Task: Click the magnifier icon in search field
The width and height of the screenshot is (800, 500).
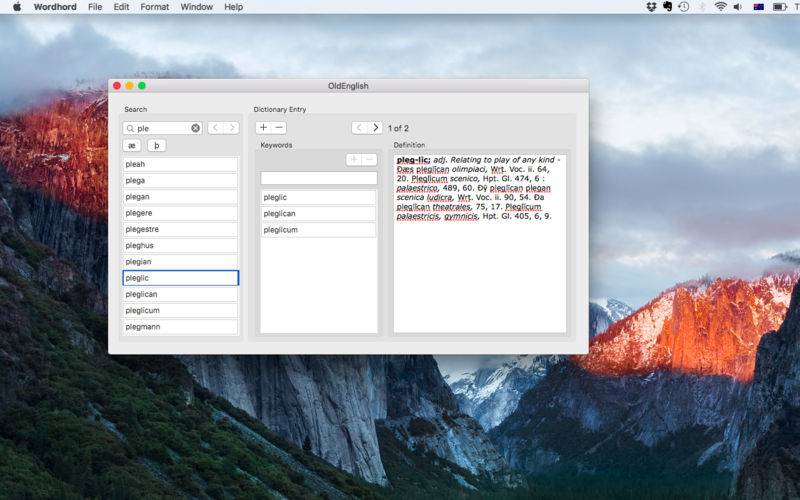Action: point(130,128)
